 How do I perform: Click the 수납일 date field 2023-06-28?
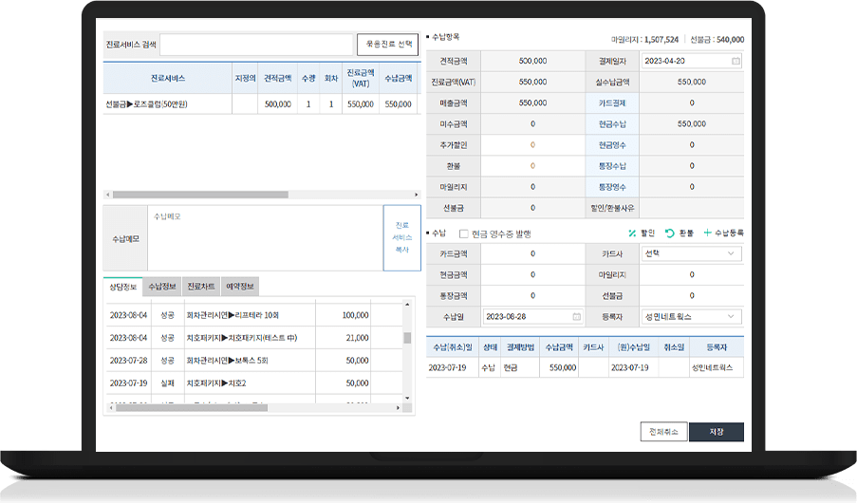tap(532, 316)
